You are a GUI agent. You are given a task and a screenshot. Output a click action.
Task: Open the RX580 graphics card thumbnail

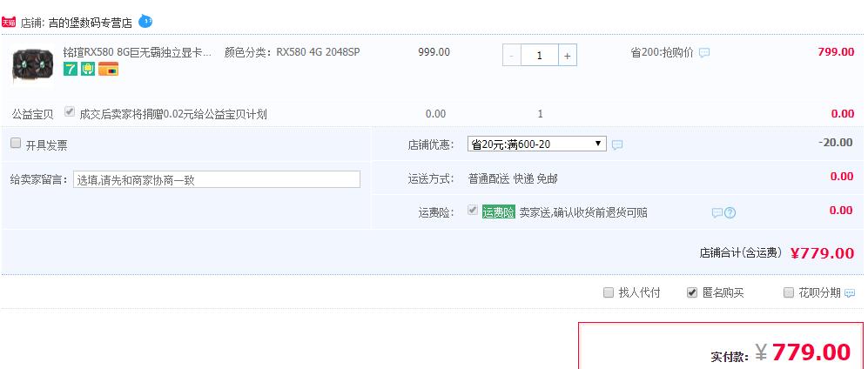(x=33, y=66)
